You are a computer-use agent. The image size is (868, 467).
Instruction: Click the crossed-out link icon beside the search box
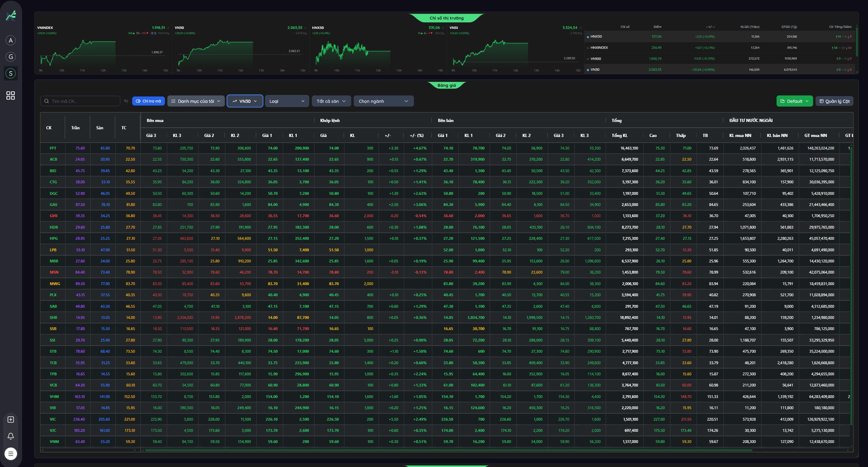126,101
